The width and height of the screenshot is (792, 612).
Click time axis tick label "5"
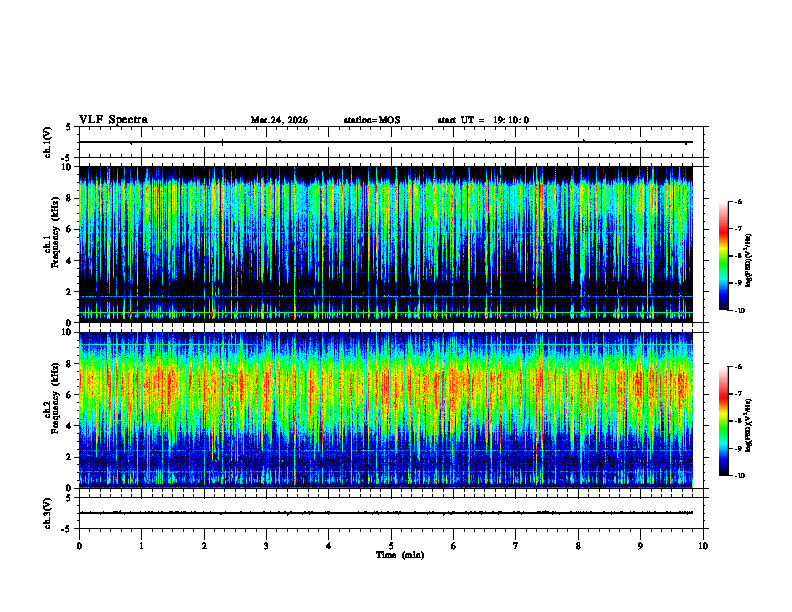[x=391, y=546]
